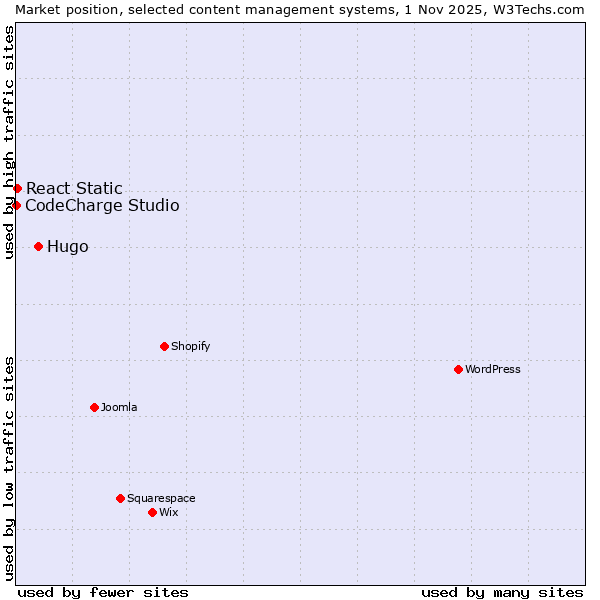Image resolution: width=600 pixels, height=600 pixels.
Task: Click the 'used by fewer sites' axis label
Action: click(103, 592)
